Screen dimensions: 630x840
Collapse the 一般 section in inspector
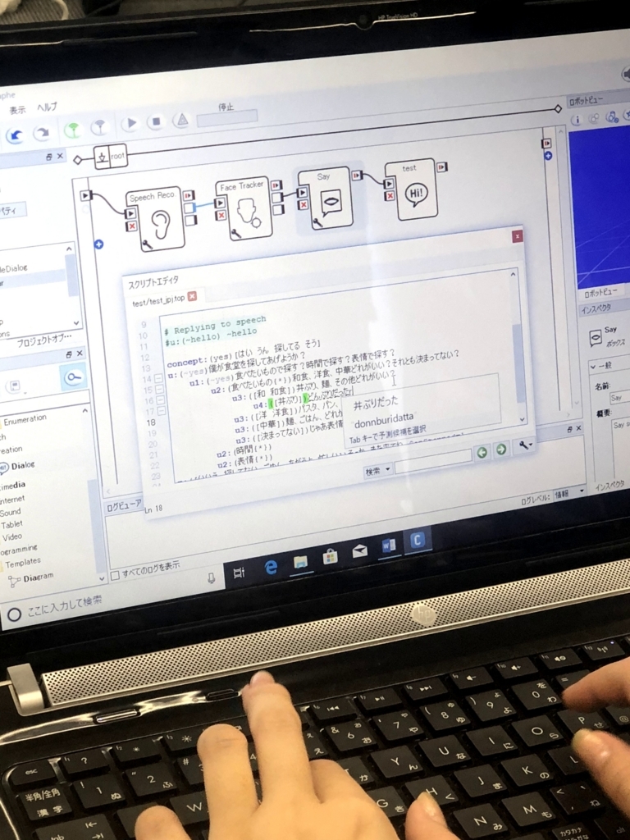593,367
